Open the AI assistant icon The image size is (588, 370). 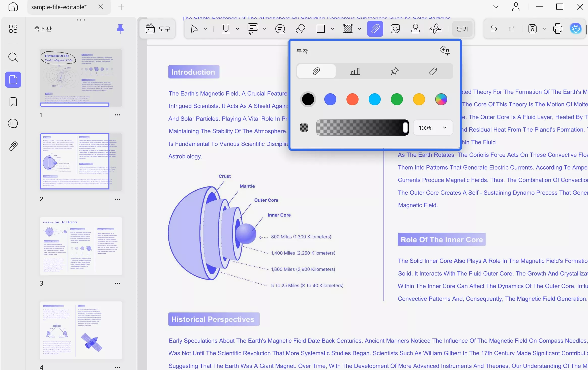pyautogui.click(x=576, y=29)
